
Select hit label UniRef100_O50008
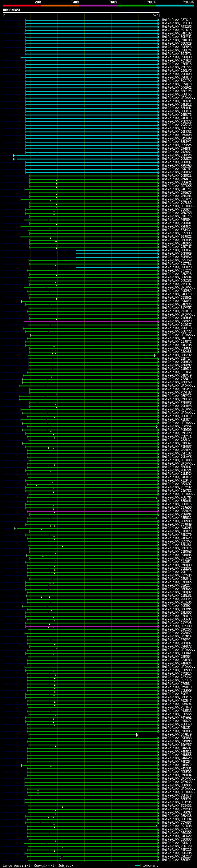[177, 135]
